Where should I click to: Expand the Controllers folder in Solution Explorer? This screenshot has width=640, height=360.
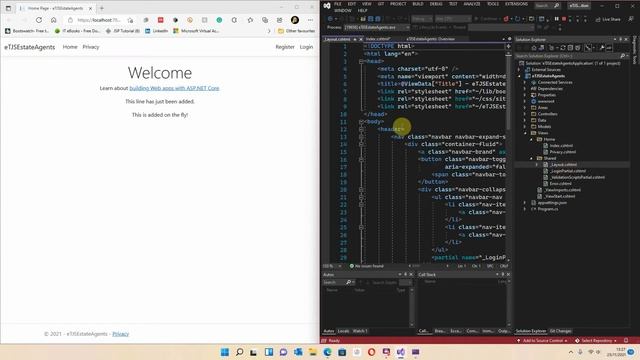coord(525,114)
